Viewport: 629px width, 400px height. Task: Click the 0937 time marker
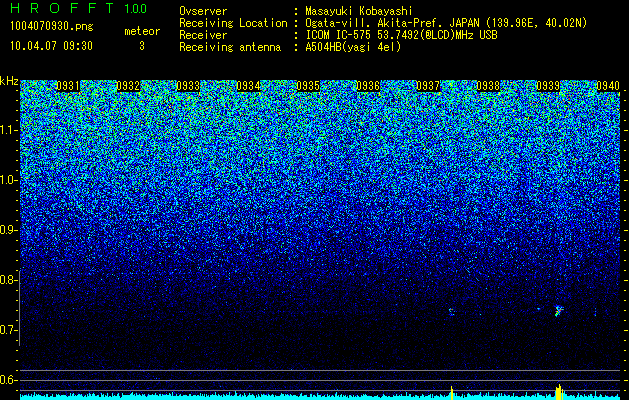point(428,86)
